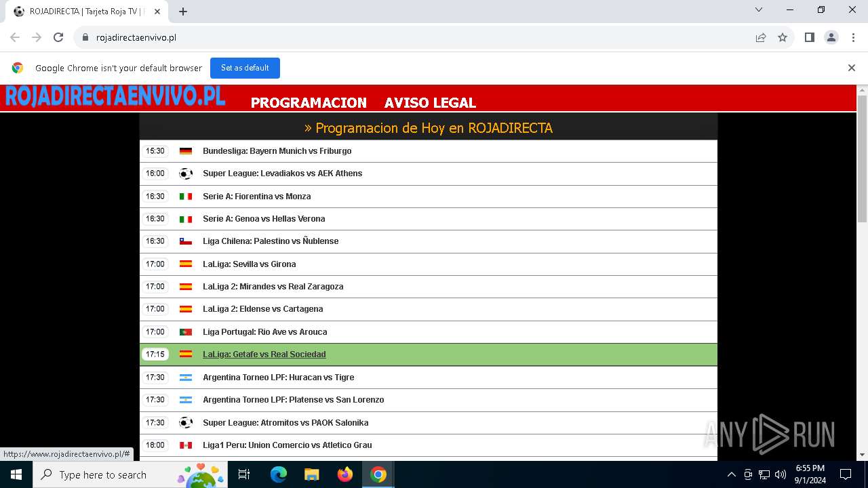Close the ROJADIRECTA tab
This screenshot has height=488, width=868.
(157, 12)
